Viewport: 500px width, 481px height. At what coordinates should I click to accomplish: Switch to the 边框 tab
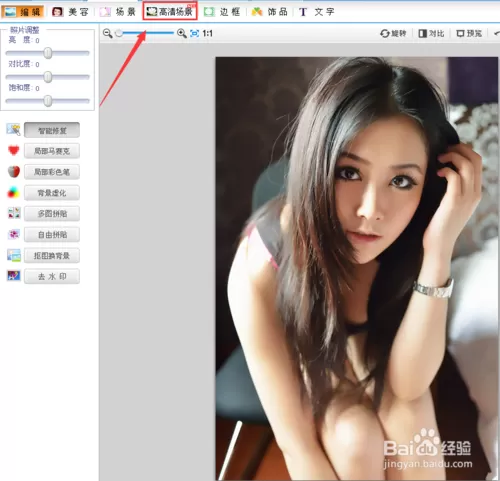click(222, 12)
